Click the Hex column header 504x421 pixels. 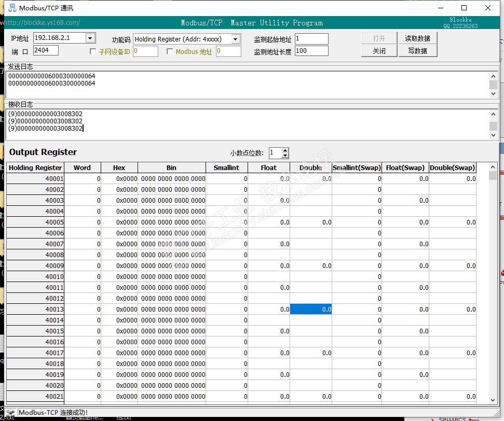click(119, 167)
